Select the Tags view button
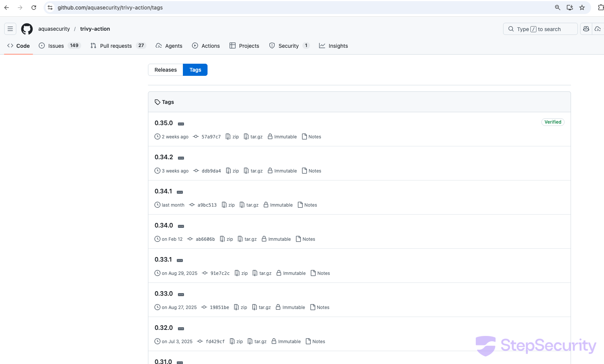The image size is (604, 364). click(195, 70)
